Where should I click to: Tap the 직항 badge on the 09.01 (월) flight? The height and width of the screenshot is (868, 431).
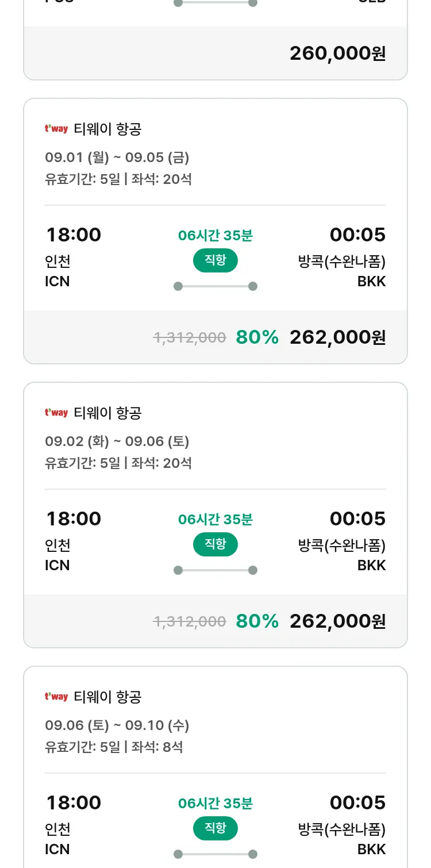pos(215,260)
